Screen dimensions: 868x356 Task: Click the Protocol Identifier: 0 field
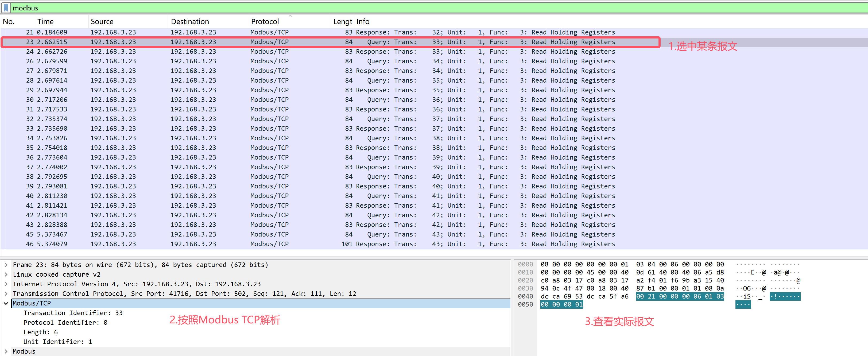click(65, 323)
